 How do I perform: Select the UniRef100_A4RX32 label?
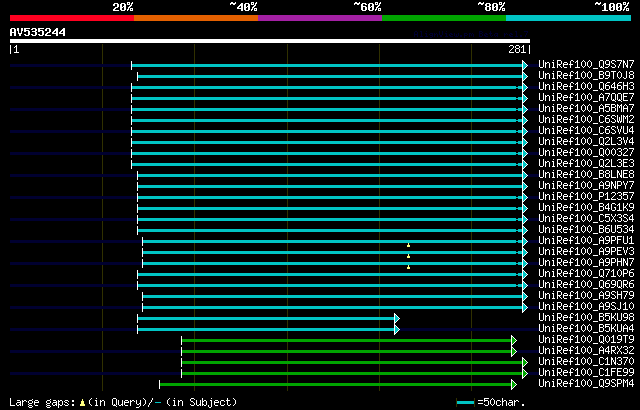point(586,351)
